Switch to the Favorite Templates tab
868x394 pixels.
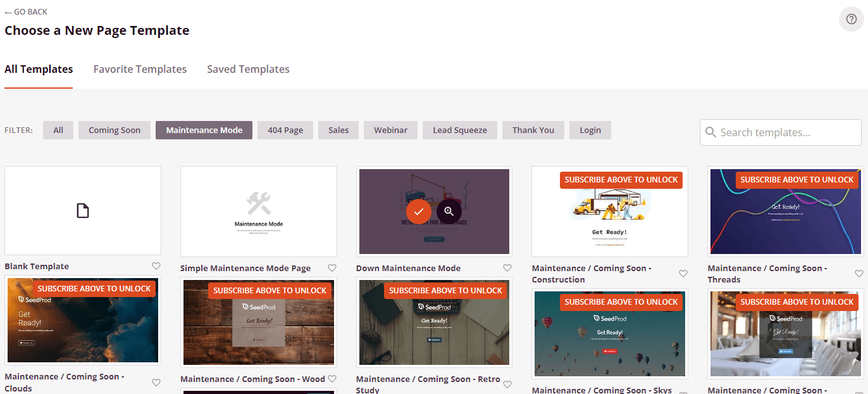[140, 69]
